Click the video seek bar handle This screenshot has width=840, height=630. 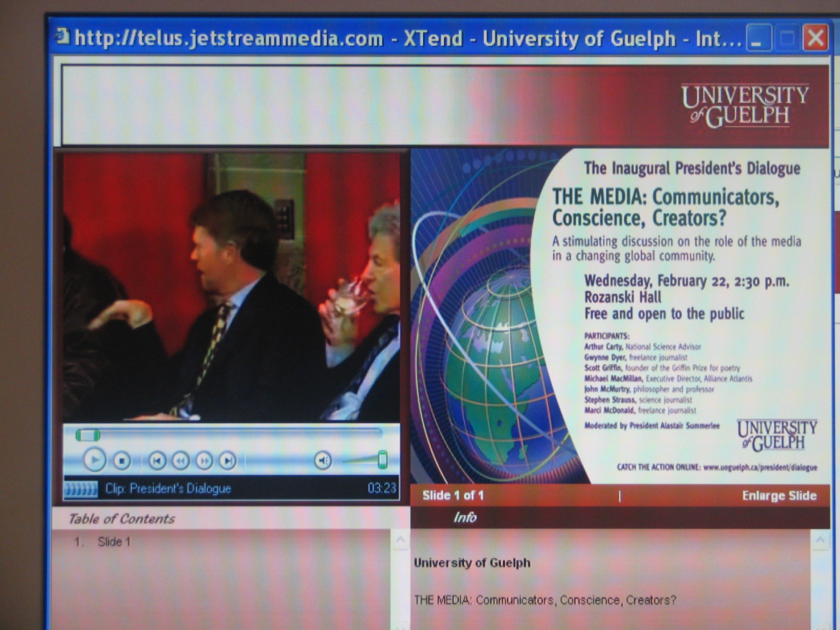click(88, 435)
